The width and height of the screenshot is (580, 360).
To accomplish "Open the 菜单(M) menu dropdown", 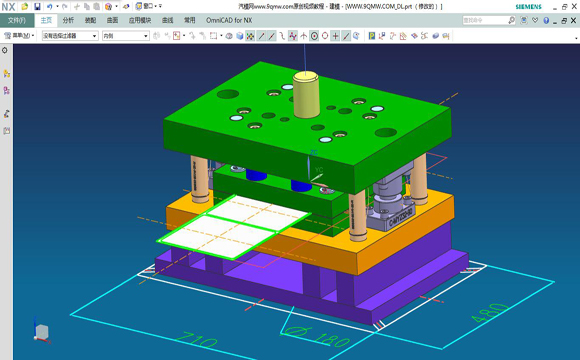I will pyautogui.click(x=20, y=36).
